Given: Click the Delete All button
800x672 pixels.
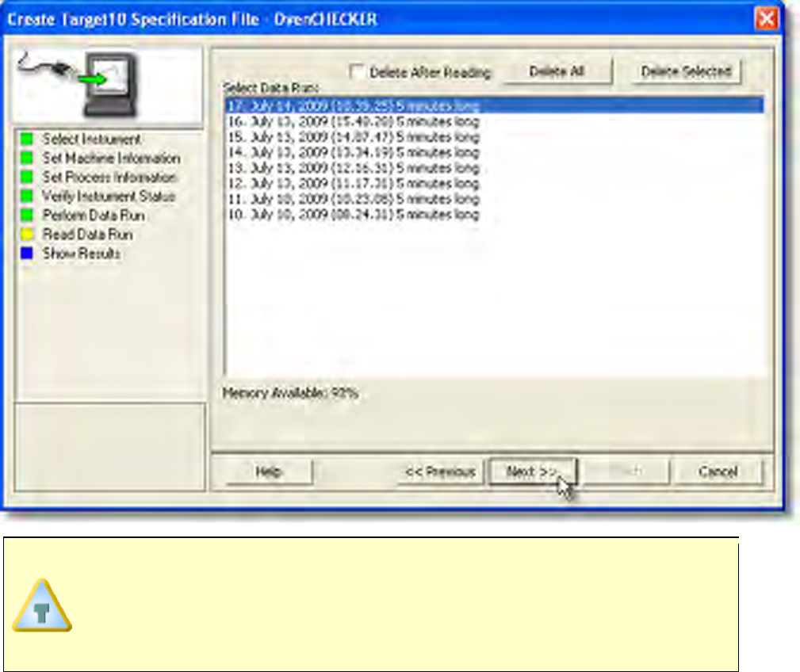Looking at the screenshot, I should click(x=557, y=71).
